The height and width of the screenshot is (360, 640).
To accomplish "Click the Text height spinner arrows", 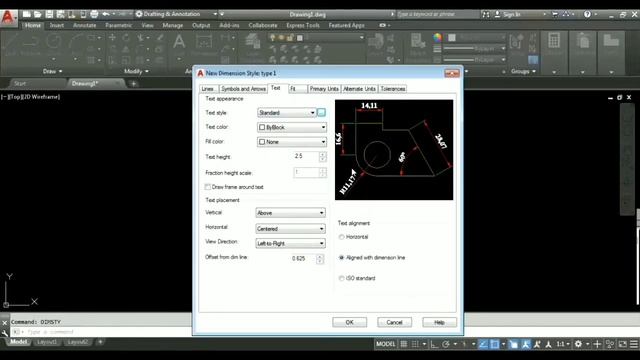I will tap(323, 156).
